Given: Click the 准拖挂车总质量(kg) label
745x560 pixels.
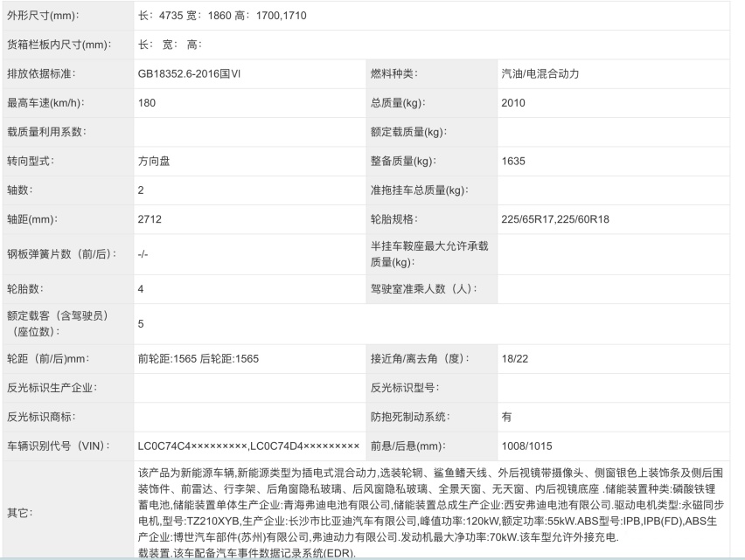Looking at the screenshot, I should tap(420, 190).
